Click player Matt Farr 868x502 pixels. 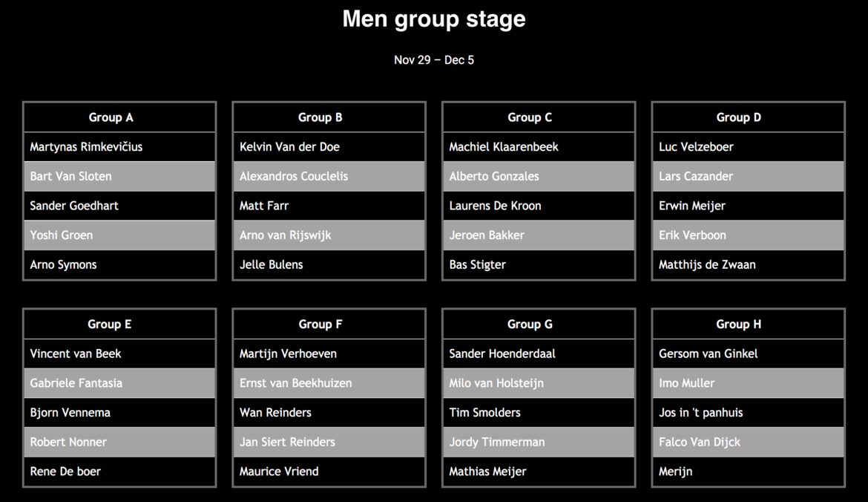click(264, 206)
